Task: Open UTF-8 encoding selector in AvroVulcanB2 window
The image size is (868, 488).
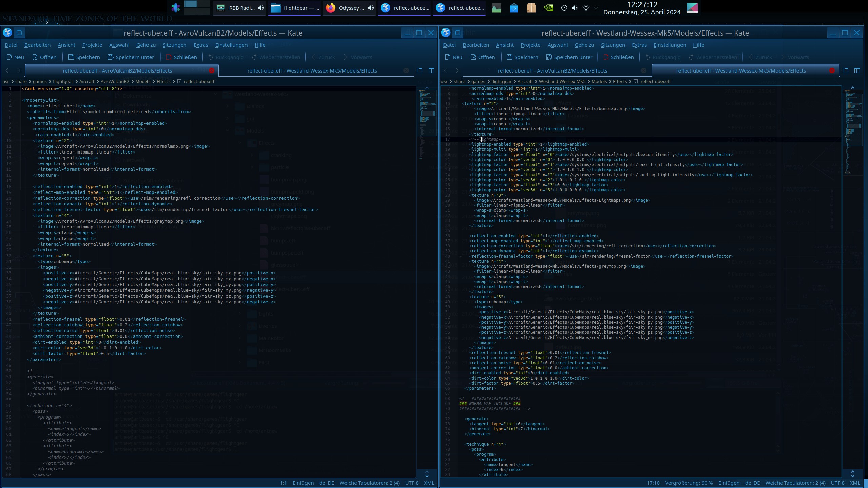Action: tap(412, 483)
